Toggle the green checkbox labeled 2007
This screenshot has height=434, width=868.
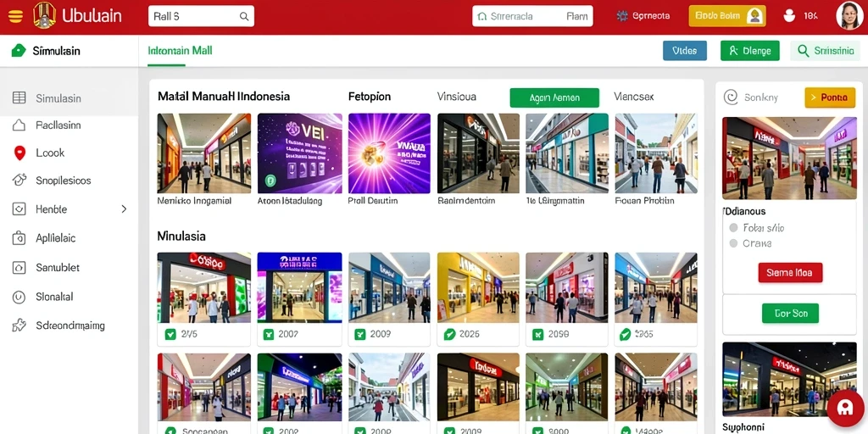tap(269, 334)
